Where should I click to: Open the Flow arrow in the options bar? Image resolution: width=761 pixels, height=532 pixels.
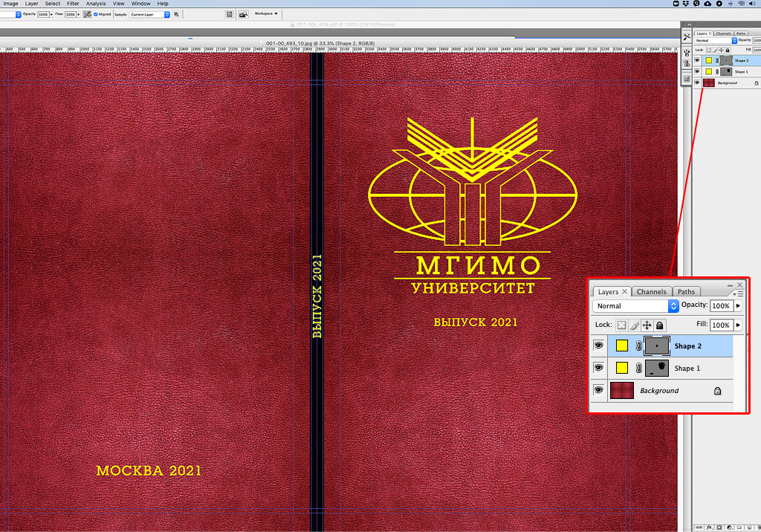(x=79, y=15)
